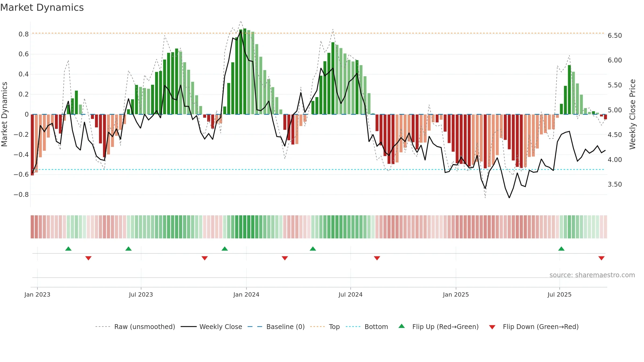Click the Jan 2025 x-axis label

(x=456, y=294)
